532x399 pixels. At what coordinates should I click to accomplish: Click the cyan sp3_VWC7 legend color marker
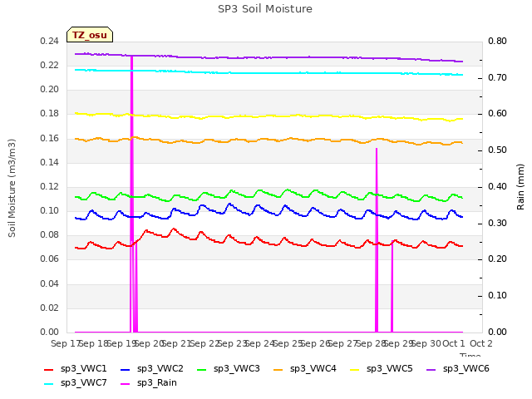pyautogui.click(x=49, y=384)
